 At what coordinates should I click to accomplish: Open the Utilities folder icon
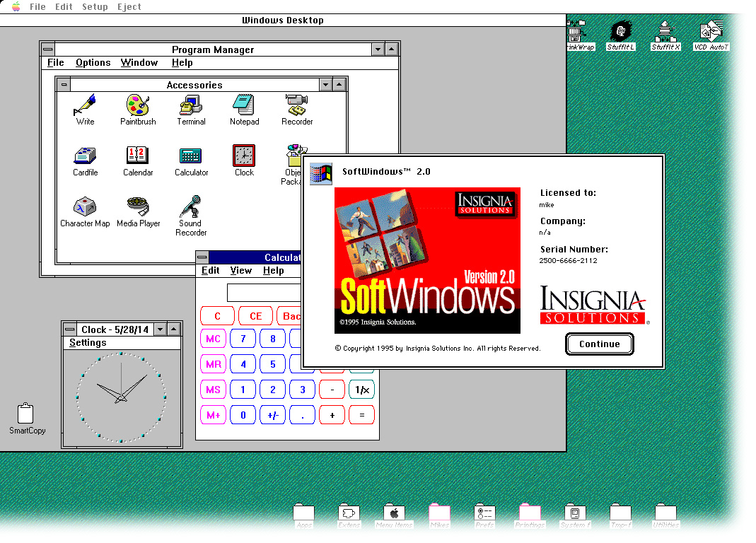point(665,512)
